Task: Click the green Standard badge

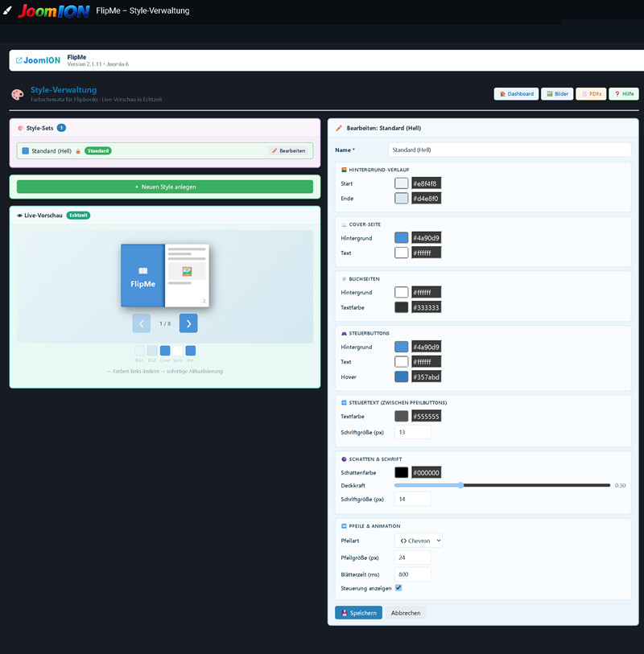Action: pyautogui.click(x=98, y=151)
